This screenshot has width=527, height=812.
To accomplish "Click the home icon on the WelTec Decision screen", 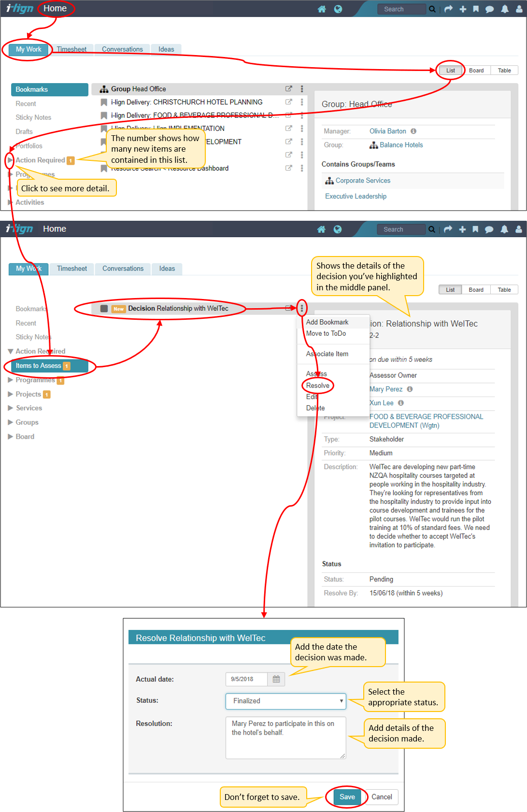I will coord(321,229).
